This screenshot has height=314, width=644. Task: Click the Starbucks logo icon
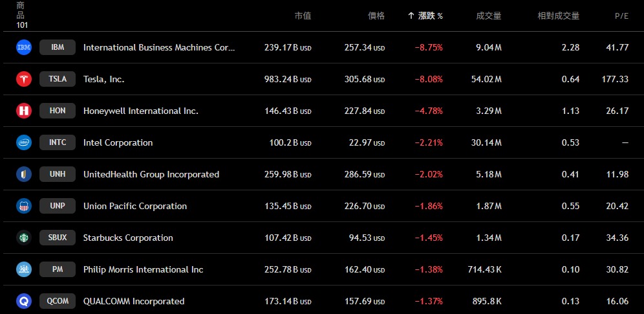click(x=24, y=238)
